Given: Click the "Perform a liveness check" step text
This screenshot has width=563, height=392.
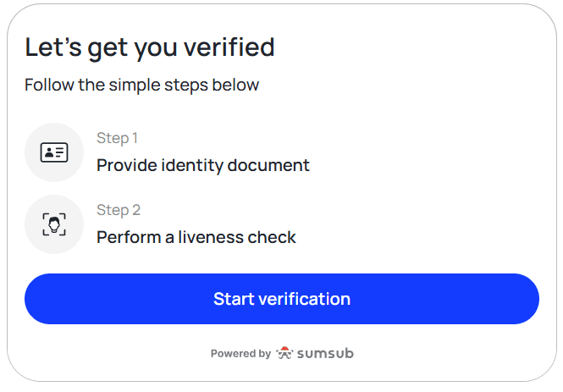Looking at the screenshot, I should pos(196,237).
